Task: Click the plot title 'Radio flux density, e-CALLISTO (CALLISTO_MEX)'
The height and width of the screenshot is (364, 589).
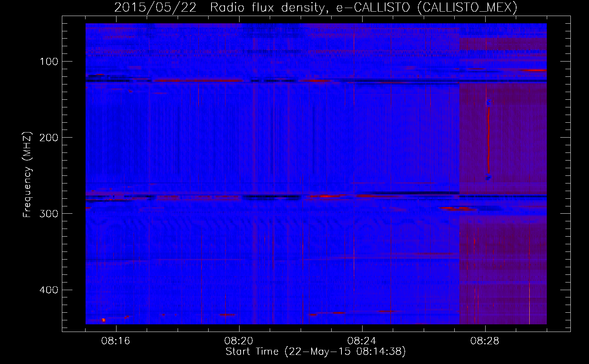Action: coord(364,7)
